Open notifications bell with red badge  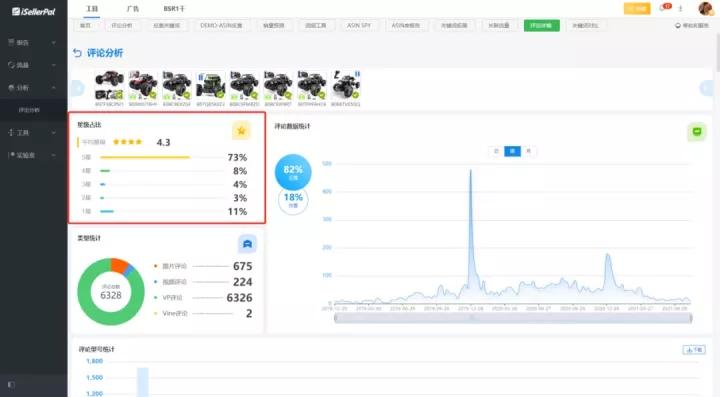point(664,8)
